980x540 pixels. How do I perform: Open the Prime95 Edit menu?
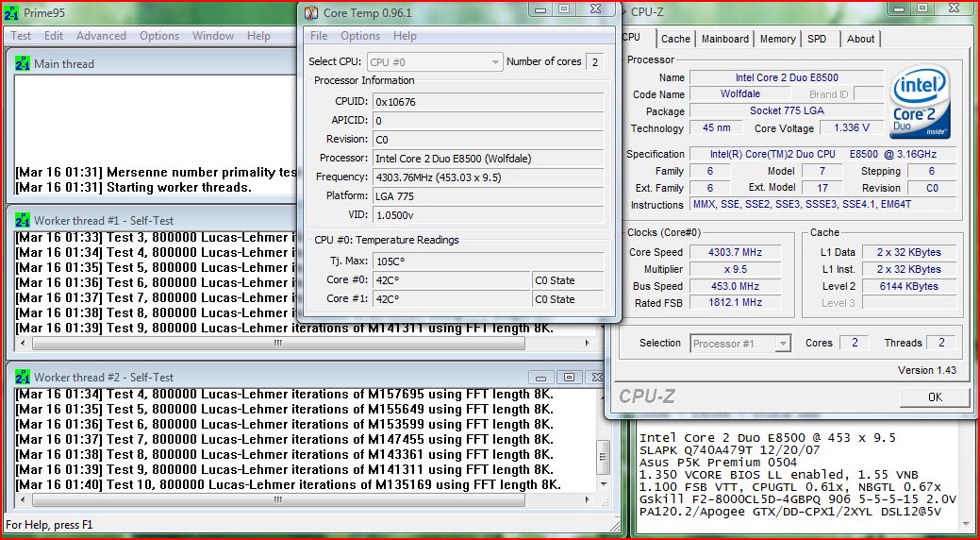coord(54,36)
